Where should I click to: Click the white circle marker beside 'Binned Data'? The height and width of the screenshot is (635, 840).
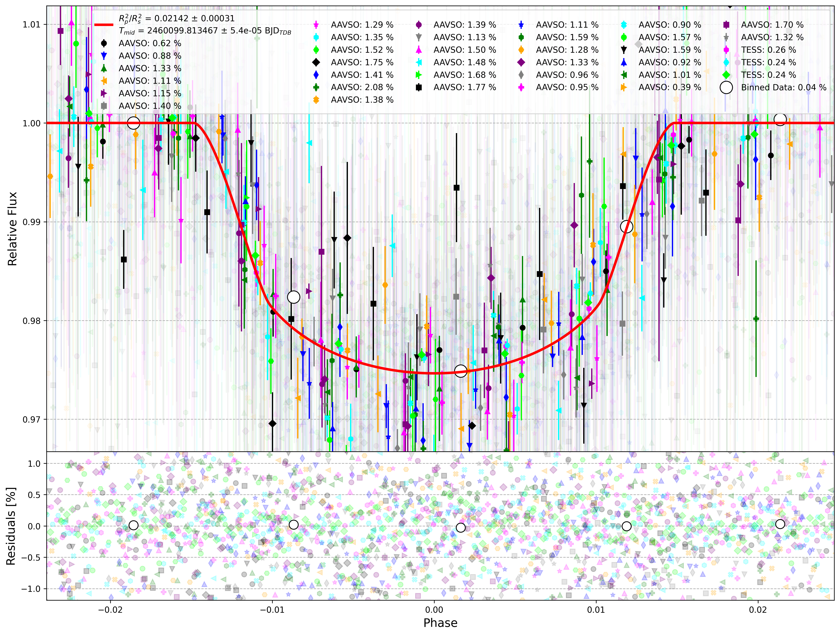(726, 87)
